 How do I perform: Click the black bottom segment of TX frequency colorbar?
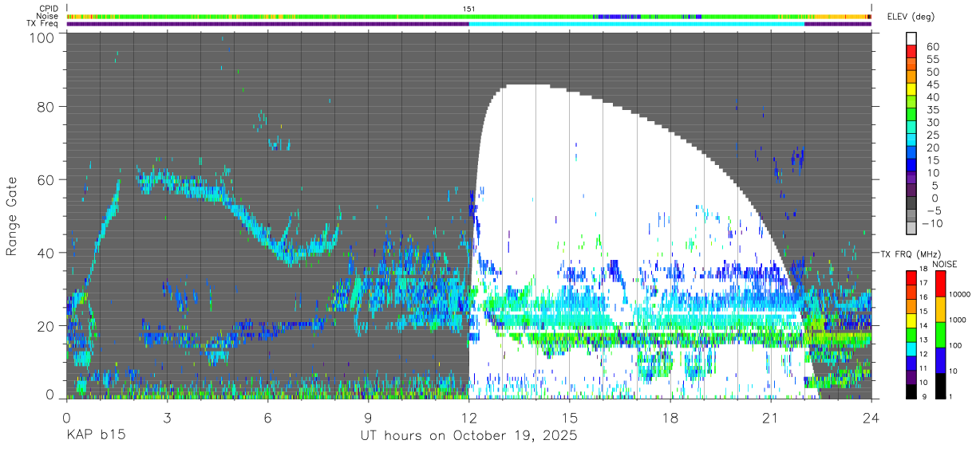click(x=911, y=391)
